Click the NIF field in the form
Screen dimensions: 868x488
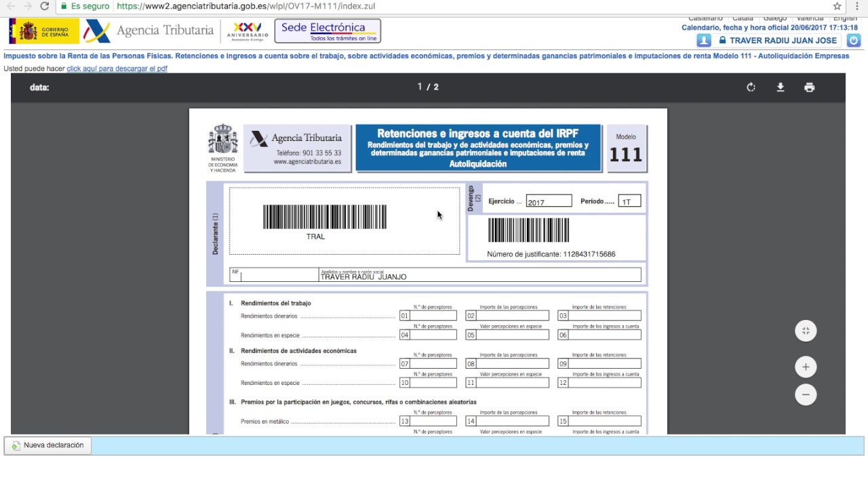coord(274,274)
